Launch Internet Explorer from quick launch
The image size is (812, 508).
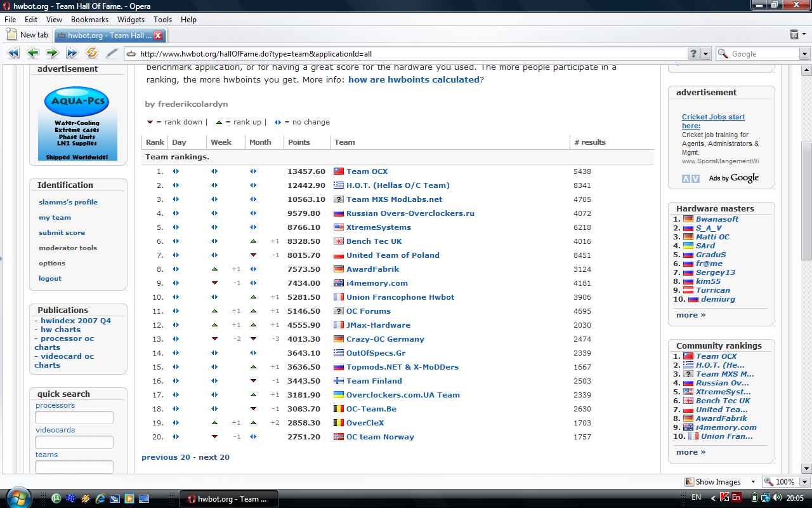click(x=100, y=498)
